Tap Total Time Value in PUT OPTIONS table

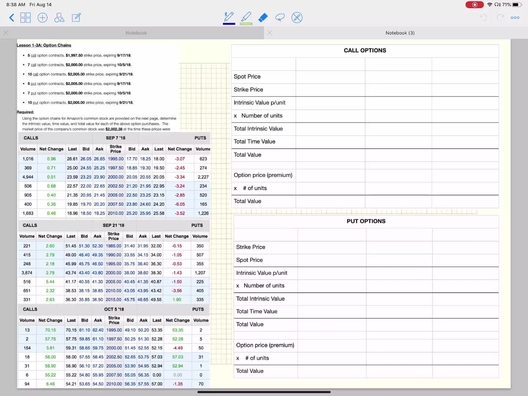coord(257,311)
